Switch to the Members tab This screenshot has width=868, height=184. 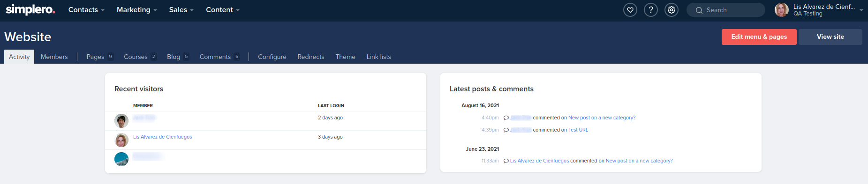pos(54,57)
